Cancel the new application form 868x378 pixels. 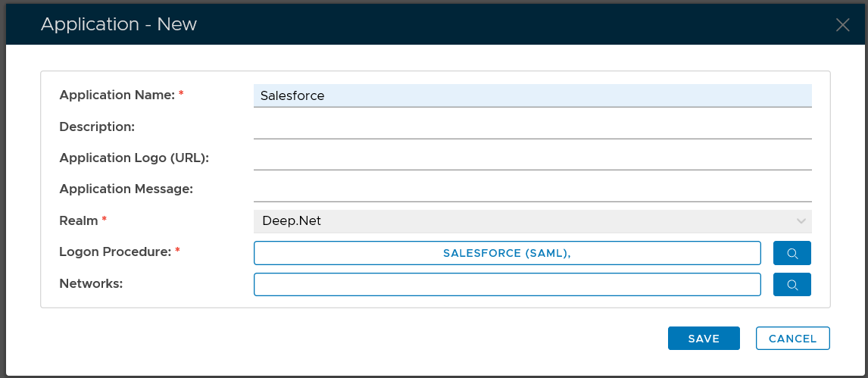[792, 339]
